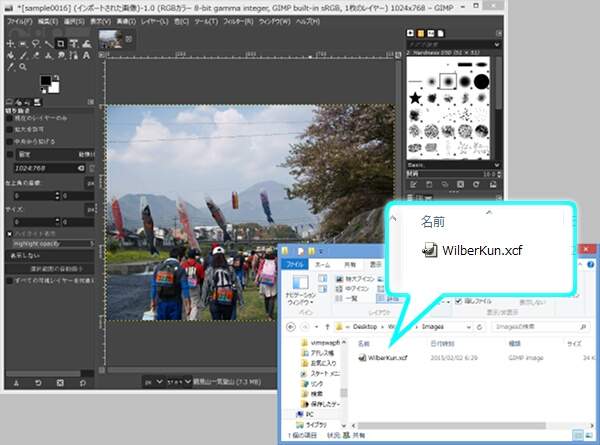Toggle 現在のレイヤーのみ checkbox
The height and width of the screenshot is (445, 600).
tap(10, 118)
